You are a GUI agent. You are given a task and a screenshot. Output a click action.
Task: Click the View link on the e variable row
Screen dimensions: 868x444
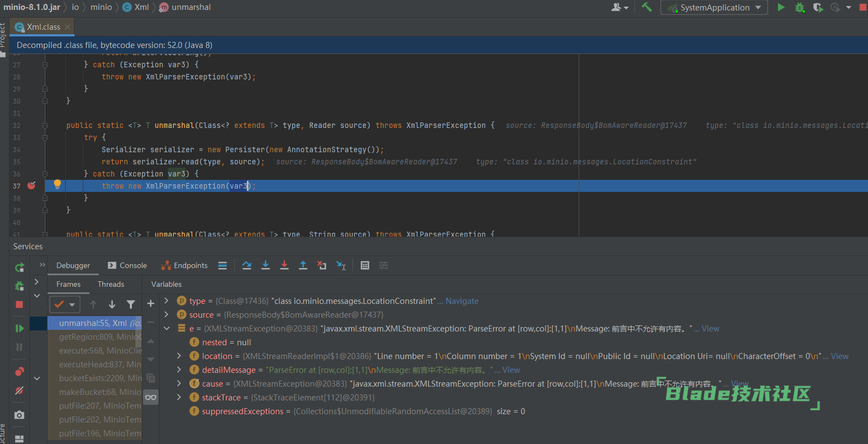tap(711, 329)
